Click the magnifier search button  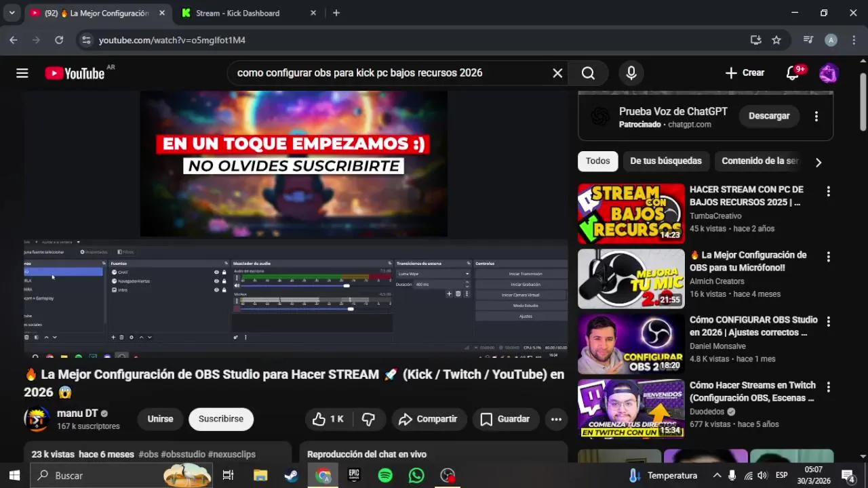click(588, 73)
